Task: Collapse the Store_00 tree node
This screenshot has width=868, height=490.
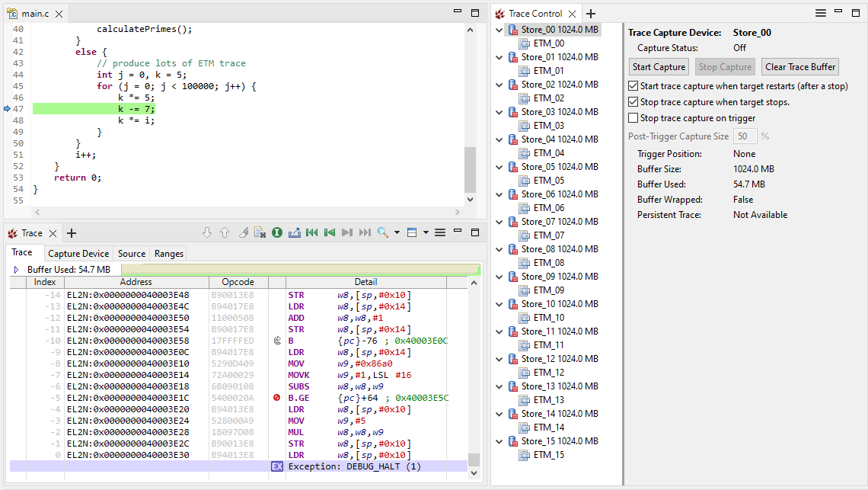Action: pos(499,30)
